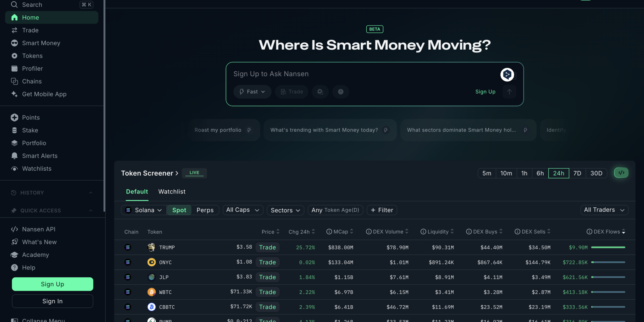Click the chat icon in Ask Nansen box
This screenshot has height=322, width=644.
tap(320, 92)
